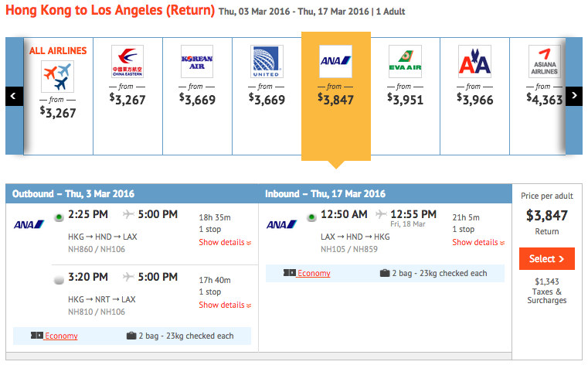Screen dimensions: 588x365
Task: Click the route LAX → HND → HKG
Action: tap(355, 237)
